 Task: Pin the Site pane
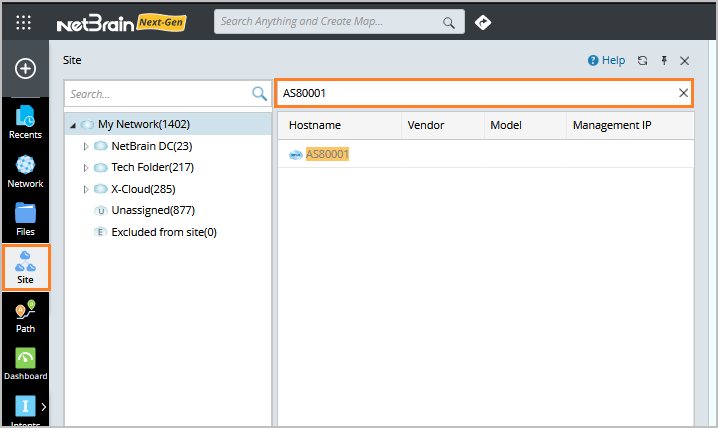[664, 61]
